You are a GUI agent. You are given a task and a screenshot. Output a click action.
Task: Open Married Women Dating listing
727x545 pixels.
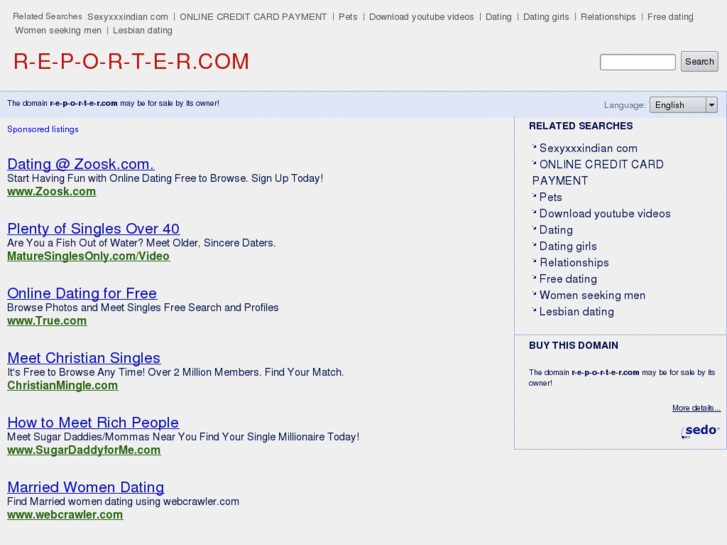[x=86, y=487]
